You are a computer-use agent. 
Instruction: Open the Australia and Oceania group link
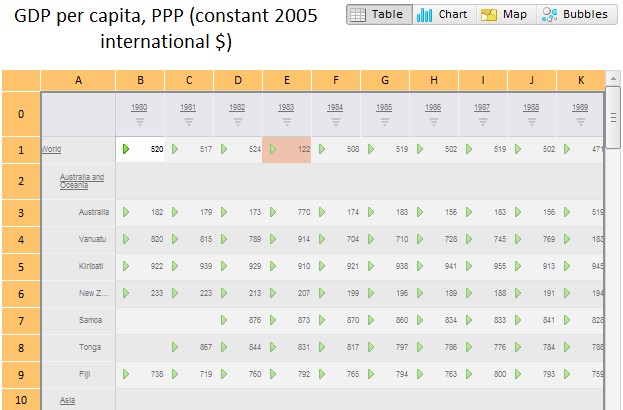coord(81,181)
